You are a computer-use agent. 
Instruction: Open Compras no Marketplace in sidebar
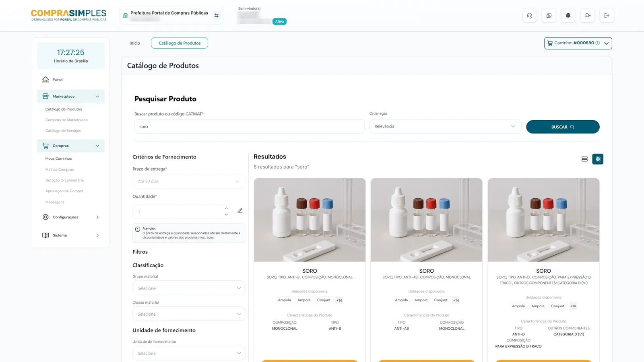[x=66, y=120]
